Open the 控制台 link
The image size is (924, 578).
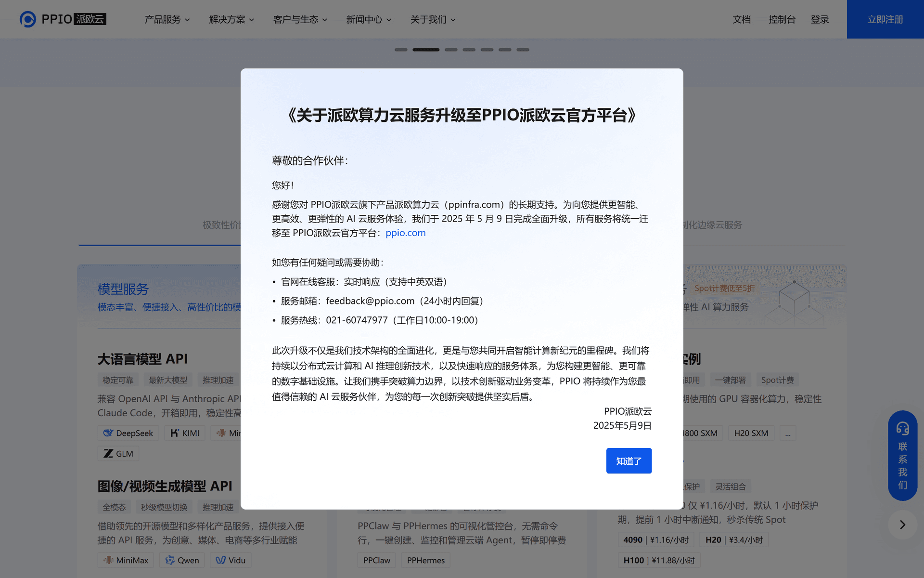(x=782, y=19)
